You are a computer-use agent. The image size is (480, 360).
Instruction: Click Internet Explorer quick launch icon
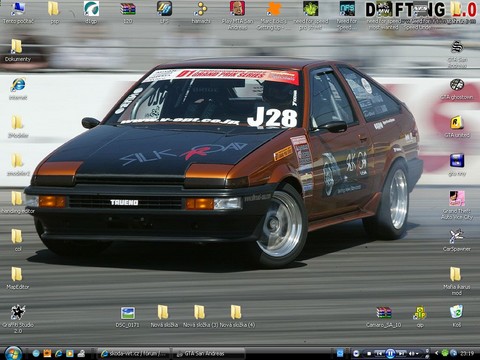(x=59, y=353)
